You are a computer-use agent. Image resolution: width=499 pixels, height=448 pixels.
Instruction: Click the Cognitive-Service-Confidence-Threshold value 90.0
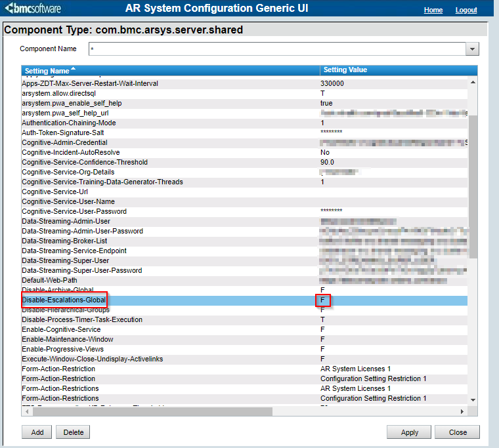coord(328,162)
